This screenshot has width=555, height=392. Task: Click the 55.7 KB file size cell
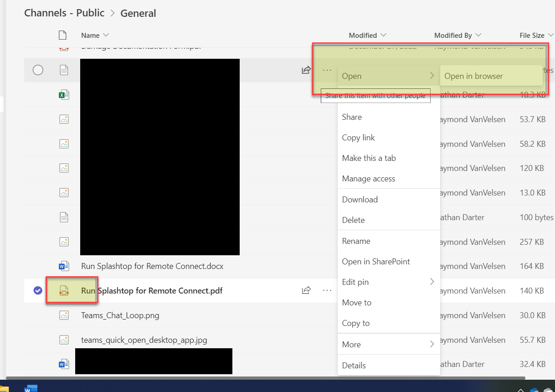click(x=533, y=340)
